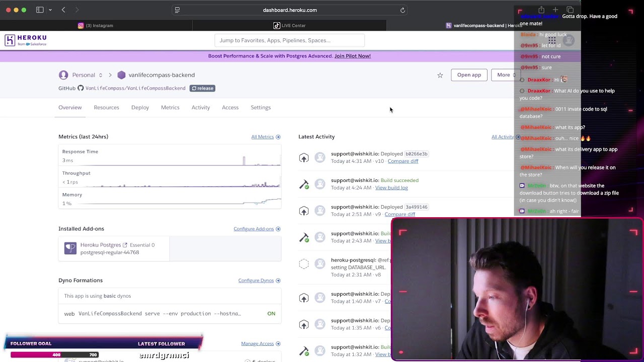Show Safari tab overview icon
This screenshot has width=644, height=362.
click(570, 10)
